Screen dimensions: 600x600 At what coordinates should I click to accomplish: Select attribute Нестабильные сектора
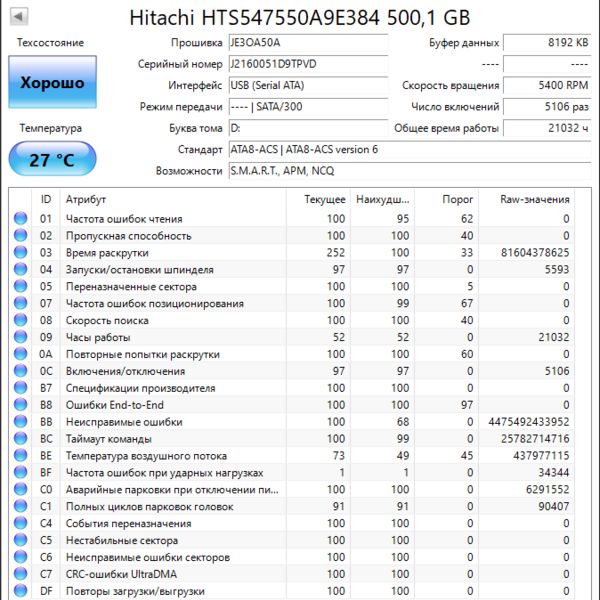pyautogui.click(x=122, y=540)
